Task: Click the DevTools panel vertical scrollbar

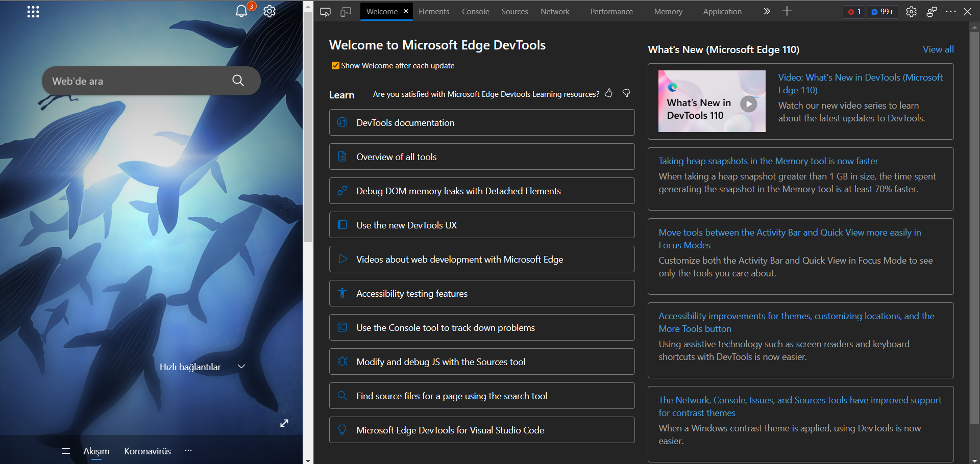Action: tap(974, 227)
